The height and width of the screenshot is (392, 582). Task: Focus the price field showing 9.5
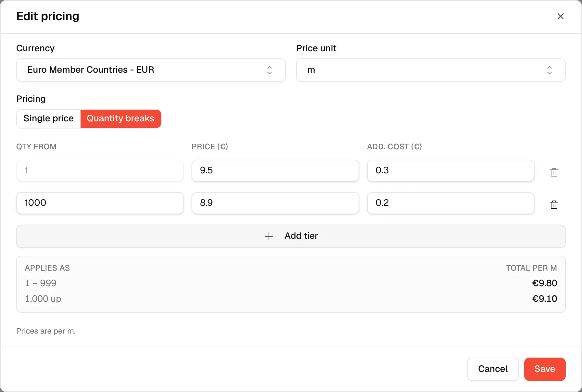(x=275, y=170)
